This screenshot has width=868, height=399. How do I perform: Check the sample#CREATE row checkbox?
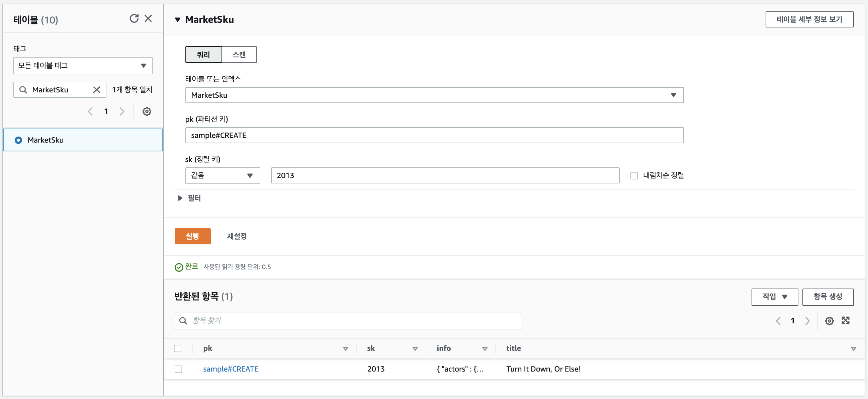[x=178, y=369]
